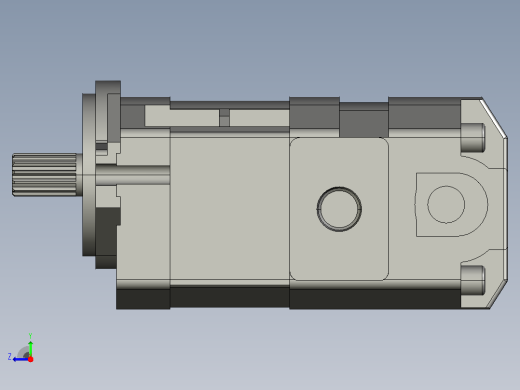Click the upper bolt head on end cover
This screenshot has width=520, height=390.
click(x=472, y=138)
